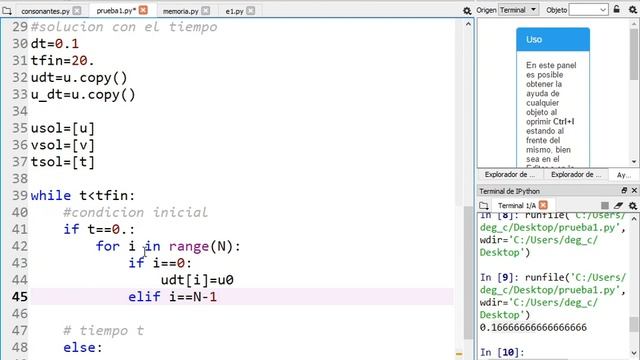This screenshot has width=640, height=360.
Task: Click the 'udt[i]=u0' assignment
Action: pos(197,280)
